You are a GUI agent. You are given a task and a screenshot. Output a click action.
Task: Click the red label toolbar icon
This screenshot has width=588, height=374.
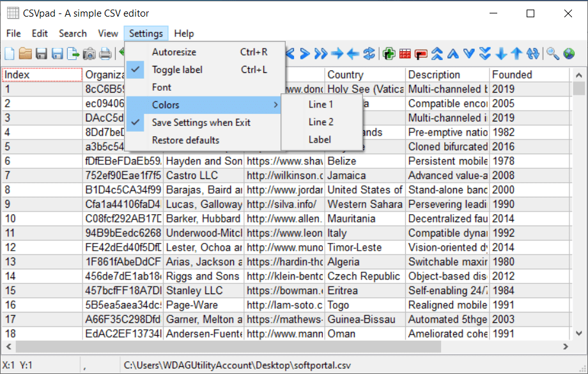click(421, 54)
